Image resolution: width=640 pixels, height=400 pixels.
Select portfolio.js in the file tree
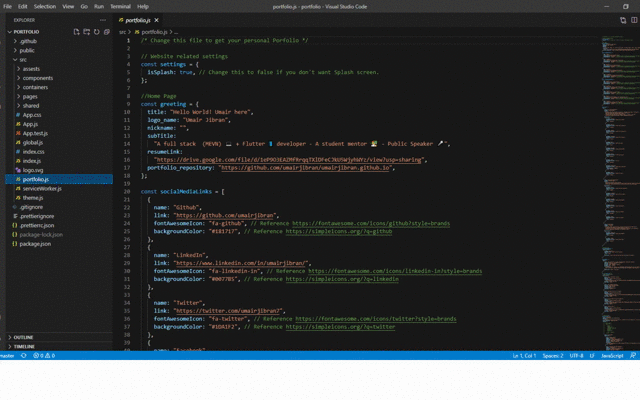59,179
